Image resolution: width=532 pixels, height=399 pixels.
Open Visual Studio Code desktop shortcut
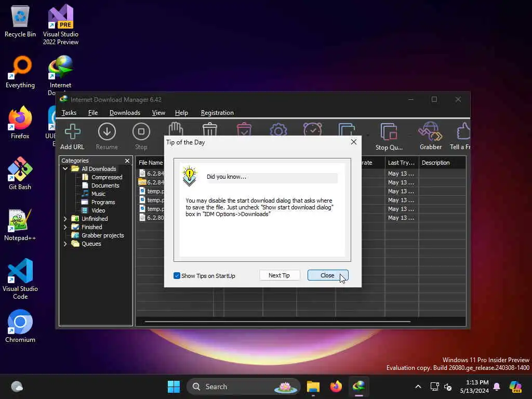(20, 279)
